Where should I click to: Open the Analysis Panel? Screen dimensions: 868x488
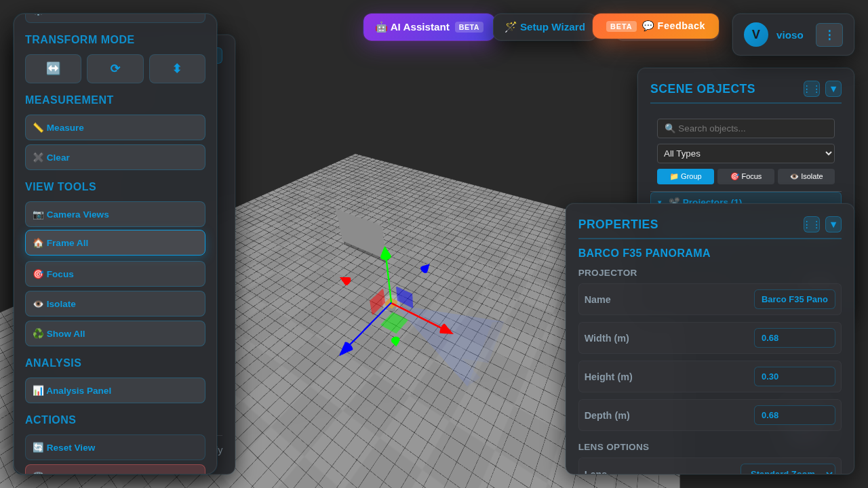point(115,390)
